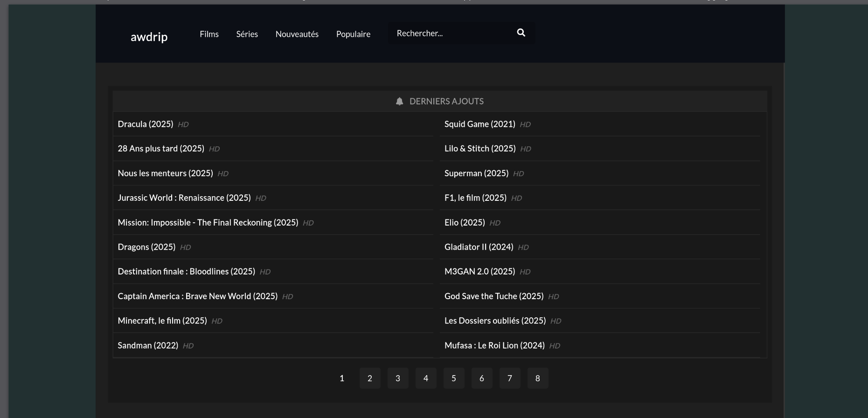This screenshot has height=418, width=868.
Task: Open Gladiator II (2024)
Action: (x=479, y=247)
